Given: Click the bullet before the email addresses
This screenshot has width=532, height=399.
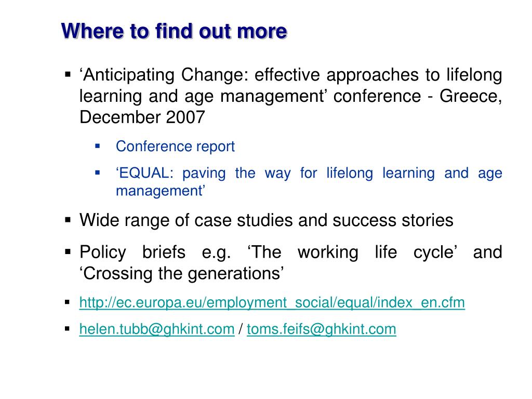Looking at the screenshot, I should pyautogui.click(x=67, y=328).
